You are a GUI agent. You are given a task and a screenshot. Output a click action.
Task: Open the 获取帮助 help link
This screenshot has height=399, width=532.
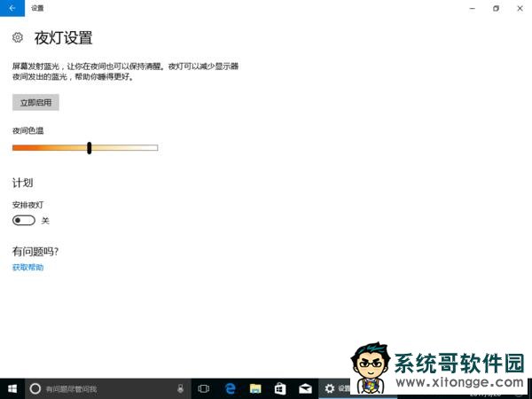[x=27, y=268]
